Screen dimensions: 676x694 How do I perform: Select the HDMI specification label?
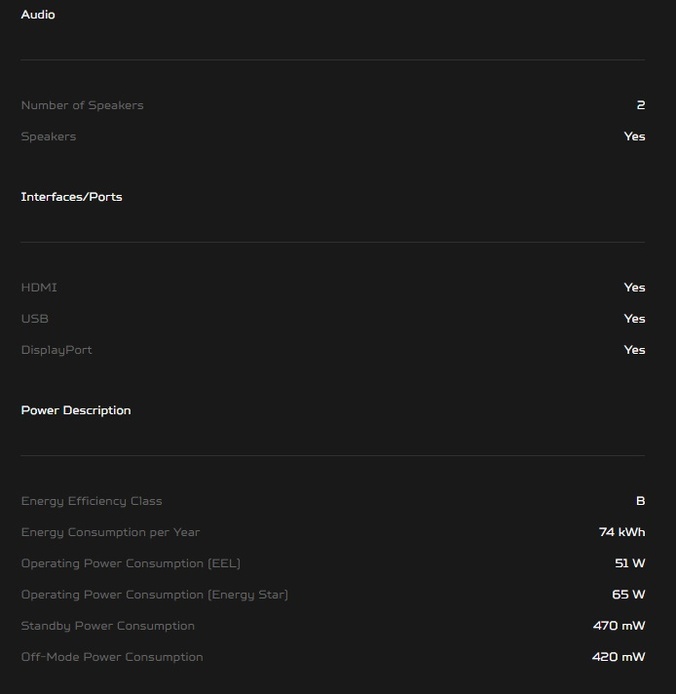click(39, 288)
